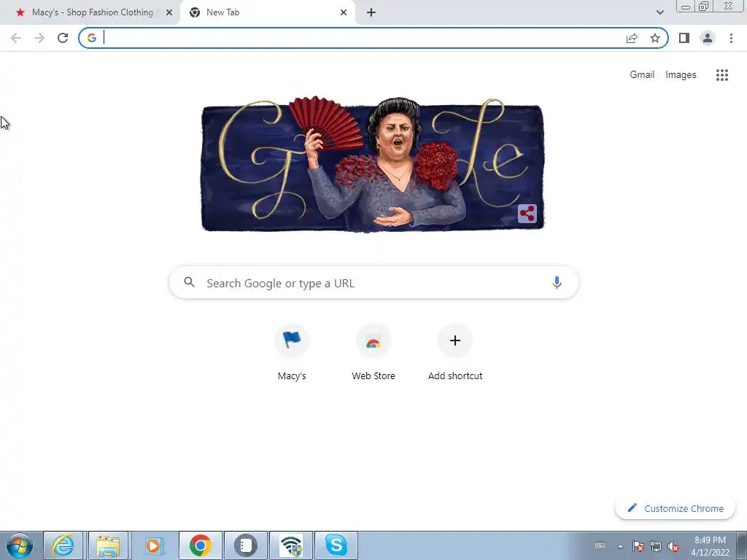The height and width of the screenshot is (560, 747).
Task: Open the Wi-Fi shield app in taskbar
Action: click(291, 545)
